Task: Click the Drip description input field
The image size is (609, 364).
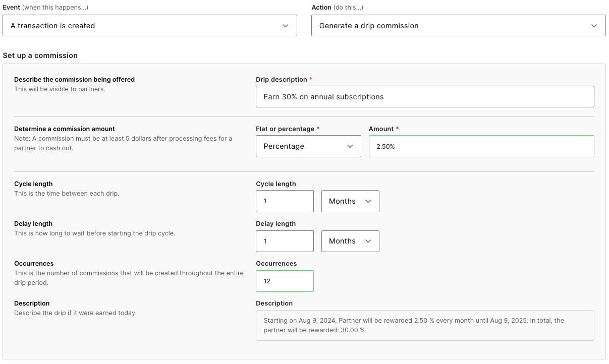Action: point(425,97)
